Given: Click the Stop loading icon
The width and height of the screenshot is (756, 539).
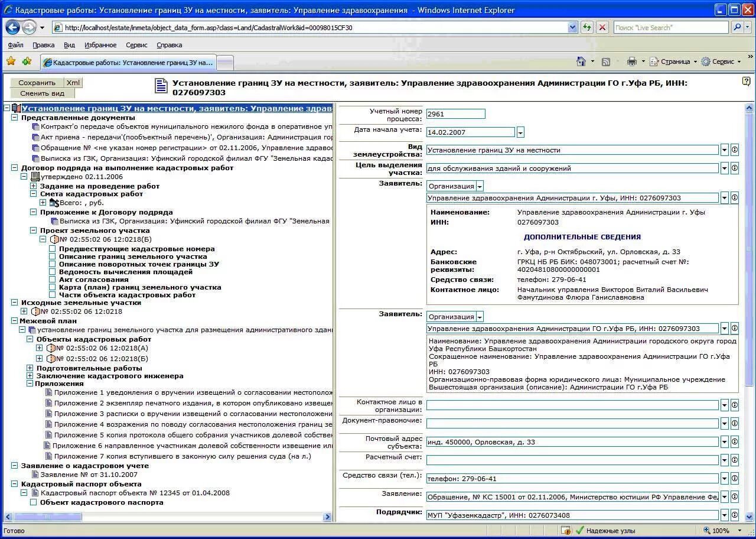Looking at the screenshot, I should click(x=602, y=27).
